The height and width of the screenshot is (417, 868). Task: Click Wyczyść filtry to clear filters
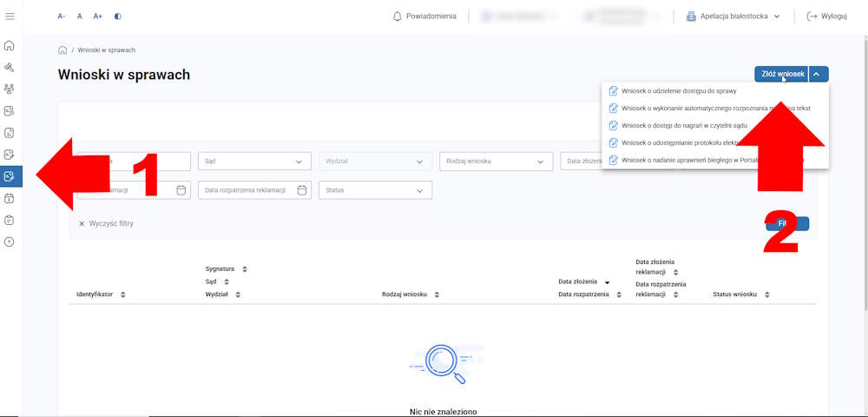[106, 224]
